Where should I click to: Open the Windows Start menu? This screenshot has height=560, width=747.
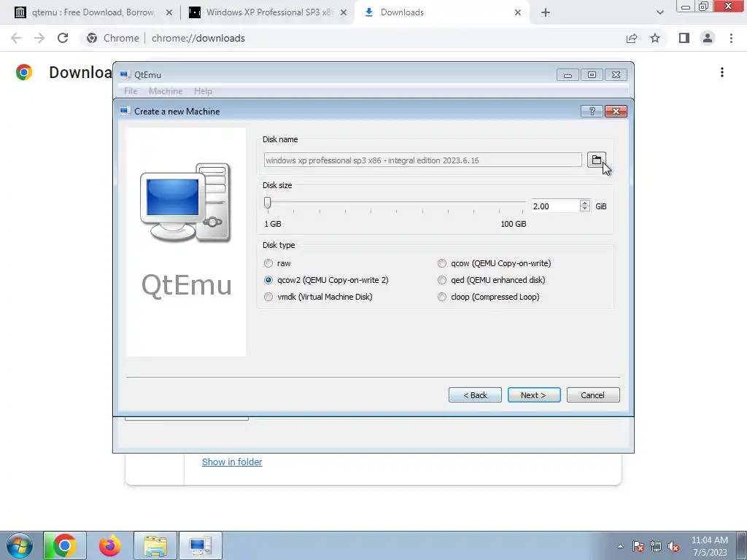click(x=20, y=545)
